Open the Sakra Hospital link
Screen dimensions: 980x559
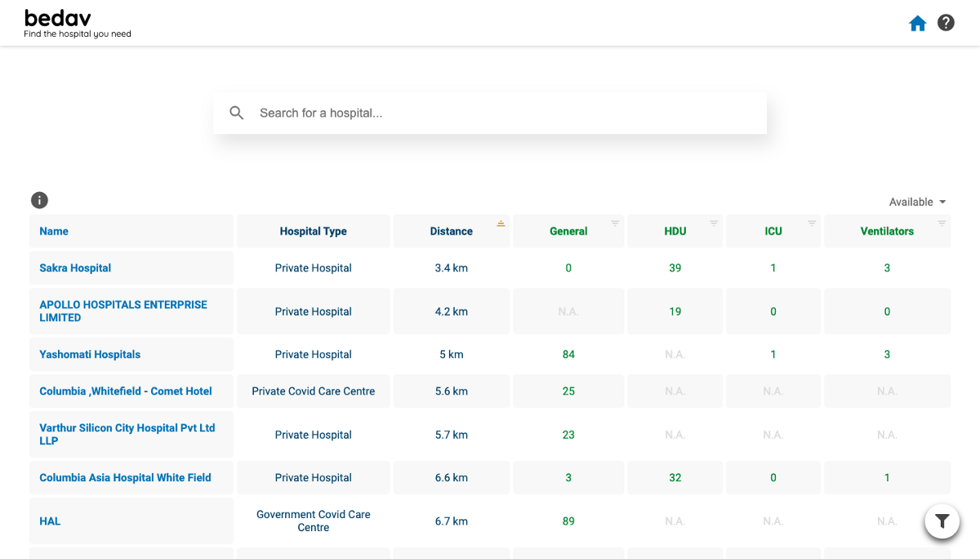75,268
